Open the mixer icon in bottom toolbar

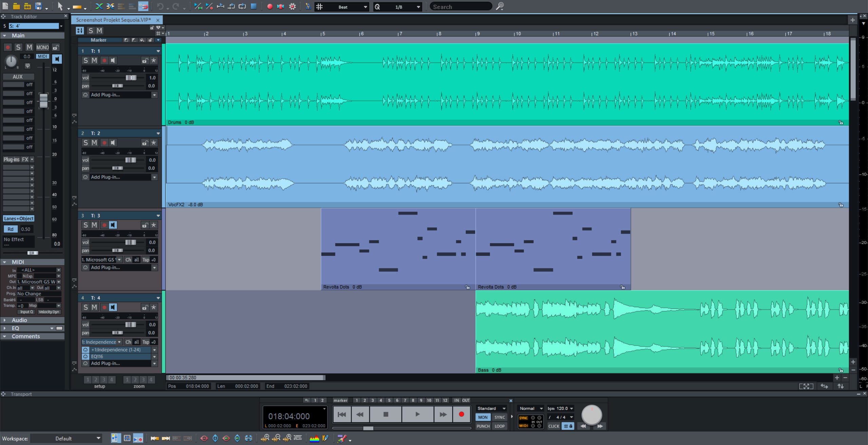pyautogui.click(x=127, y=438)
